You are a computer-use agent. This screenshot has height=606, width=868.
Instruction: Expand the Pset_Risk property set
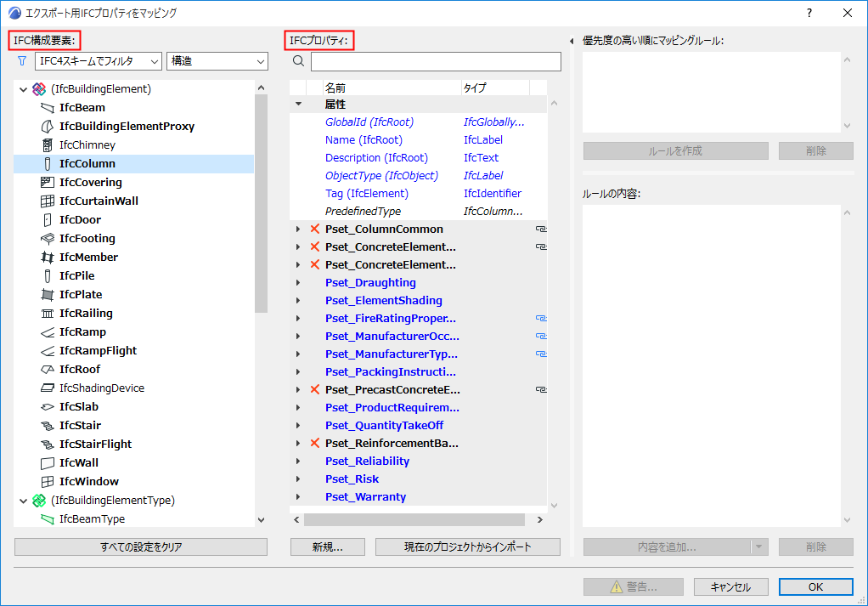pyautogui.click(x=298, y=479)
